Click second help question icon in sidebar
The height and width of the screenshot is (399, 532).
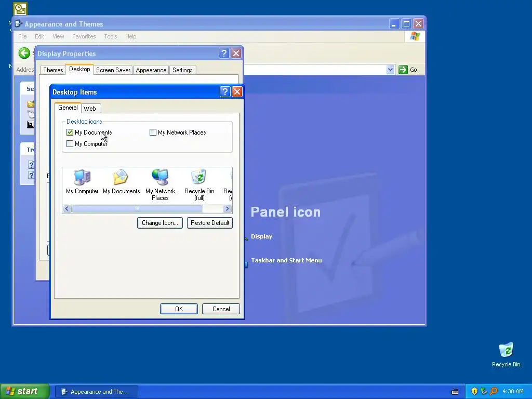(x=31, y=176)
